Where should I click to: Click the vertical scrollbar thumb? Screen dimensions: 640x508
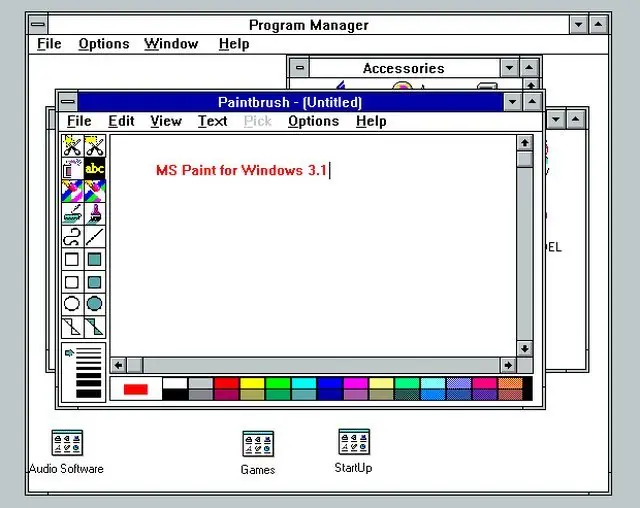[x=525, y=159]
